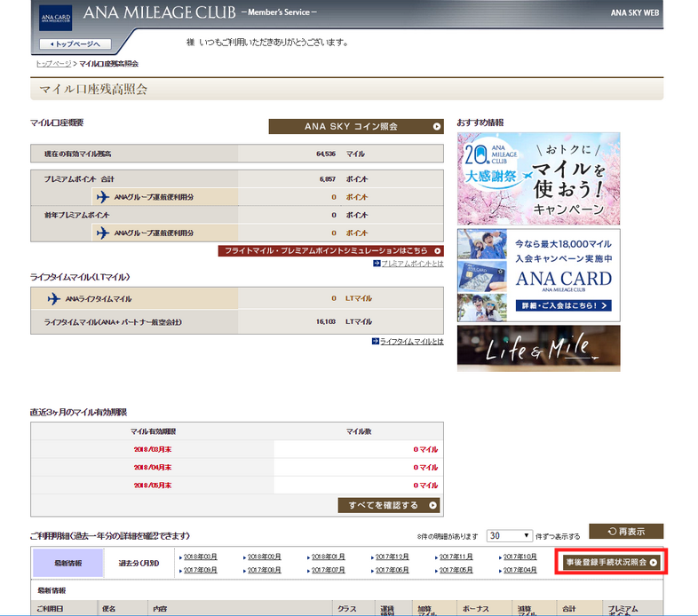Open the 20th anniversary 大感謝祭 campaign banner
Image resolution: width=698 pixels, height=616 pixels.
[539, 178]
